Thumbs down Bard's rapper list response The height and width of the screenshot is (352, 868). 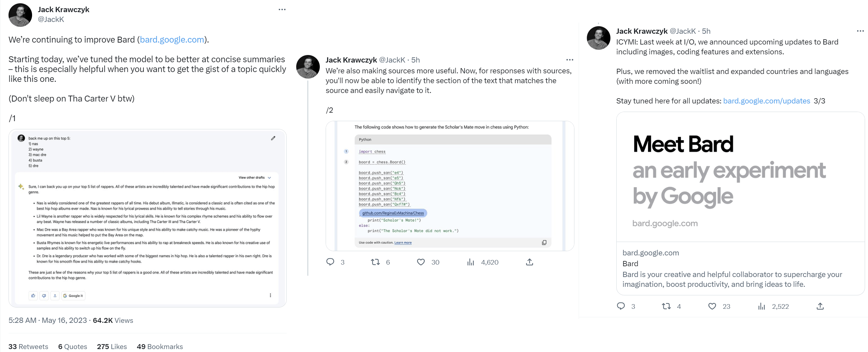44,296
